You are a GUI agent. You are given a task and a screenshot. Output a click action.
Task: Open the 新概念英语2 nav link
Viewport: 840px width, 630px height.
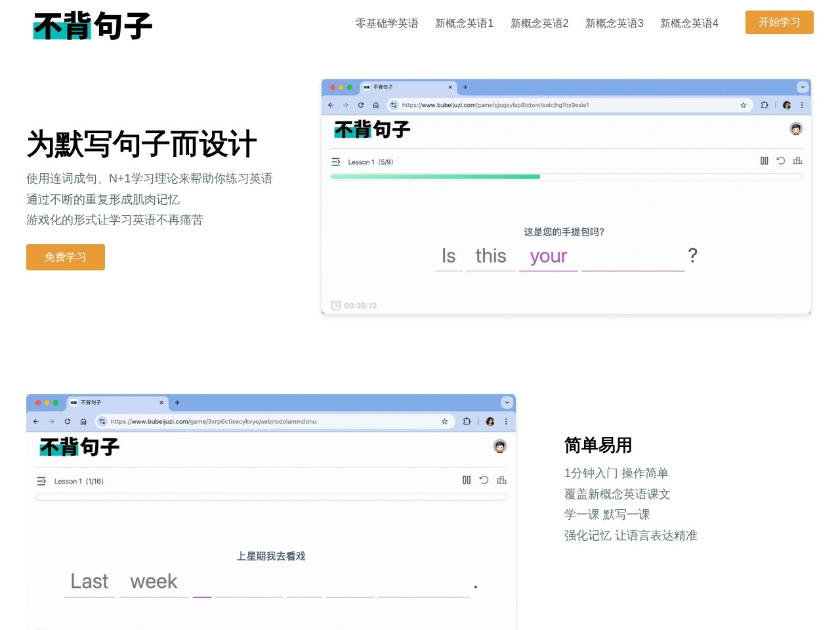(x=539, y=24)
